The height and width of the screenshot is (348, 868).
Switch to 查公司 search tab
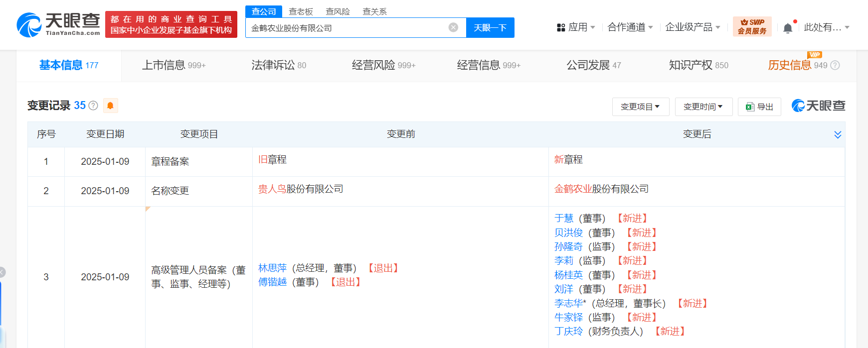(264, 11)
